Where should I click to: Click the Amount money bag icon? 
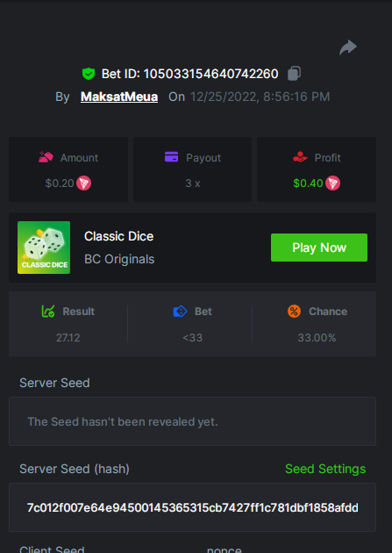point(46,156)
